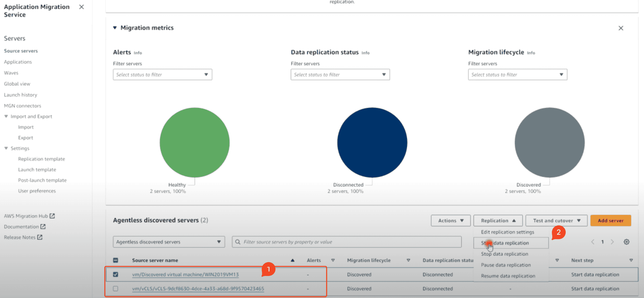Open Waves in sidebar
The height and width of the screenshot is (298, 644).
coord(11,73)
